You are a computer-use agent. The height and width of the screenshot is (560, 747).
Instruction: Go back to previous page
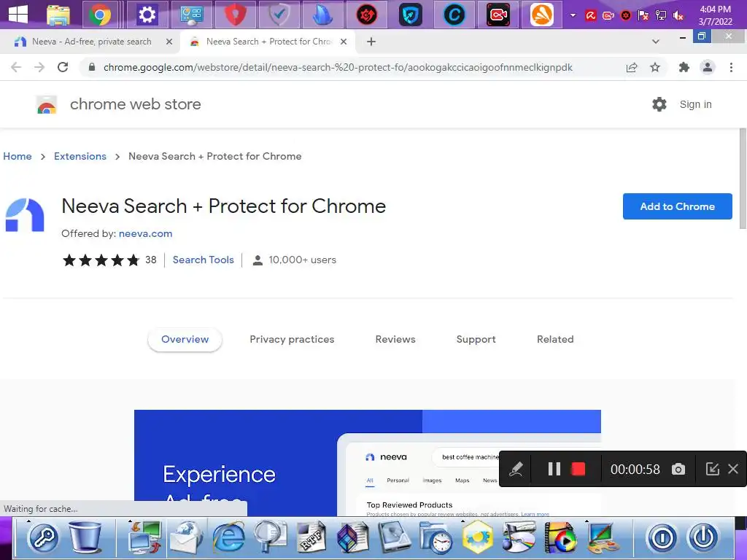pyautogui.click(x=16, y=67)
